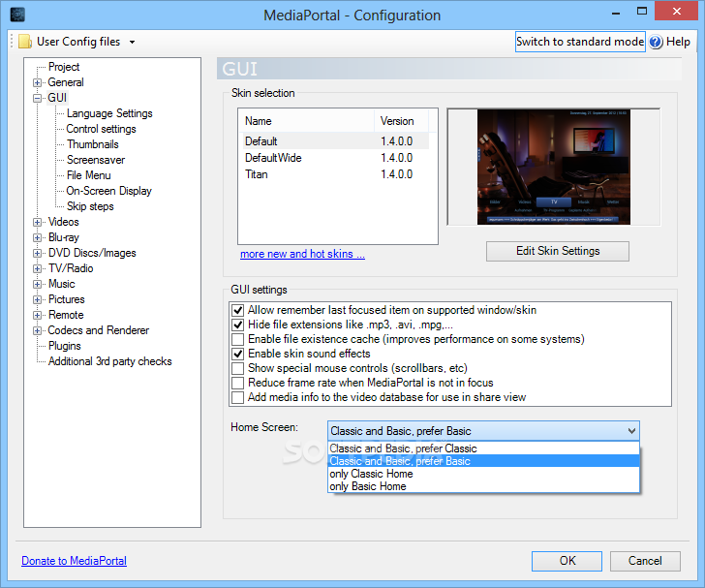Screen dimensions: 705x588
Task: Click the Cancel button
Action: point(645,561)
